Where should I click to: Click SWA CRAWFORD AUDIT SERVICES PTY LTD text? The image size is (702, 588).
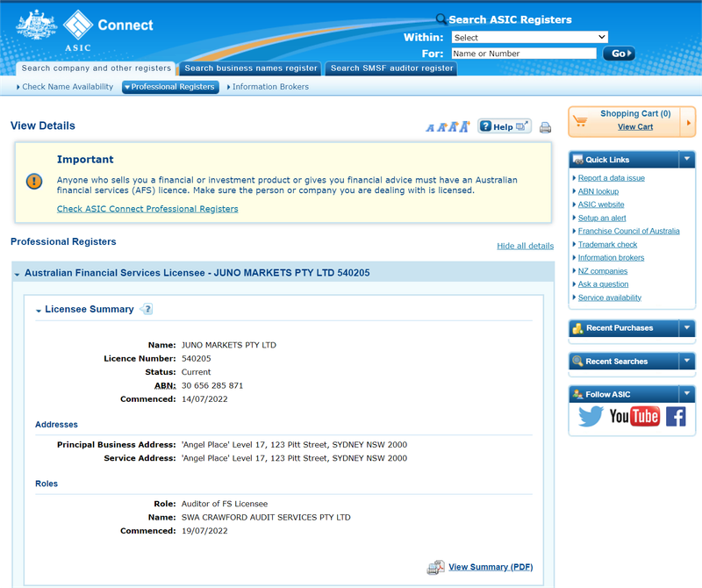pyautogui.click(x=266, y=517)
